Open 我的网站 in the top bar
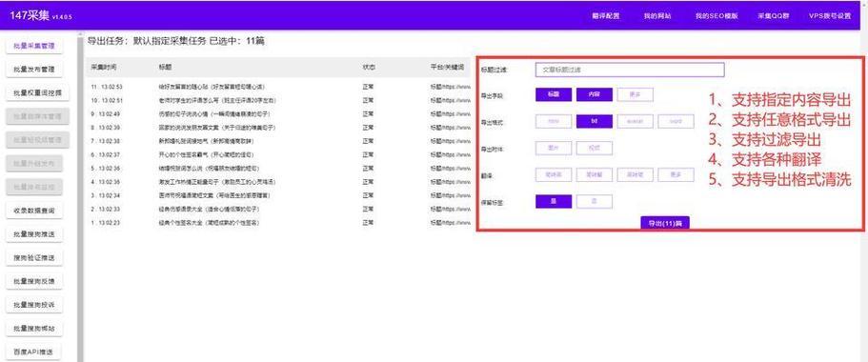 click(x=657, y=16)
